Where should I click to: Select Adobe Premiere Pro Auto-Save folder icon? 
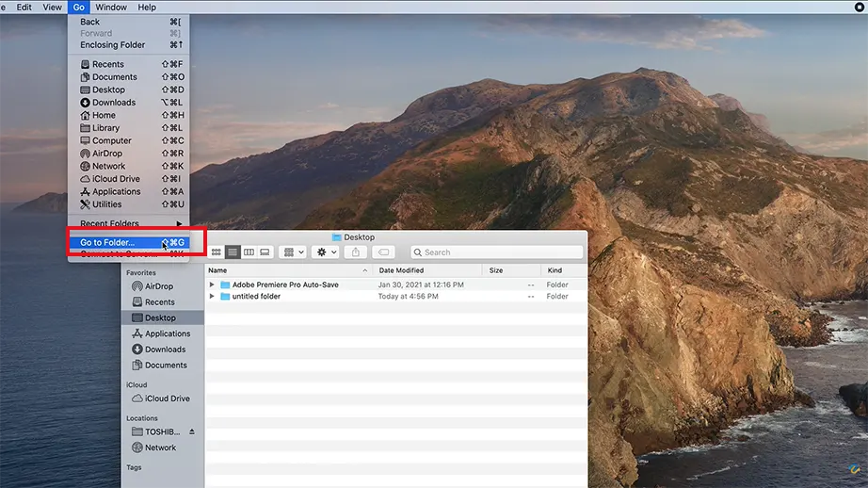[x=225, y=285]
